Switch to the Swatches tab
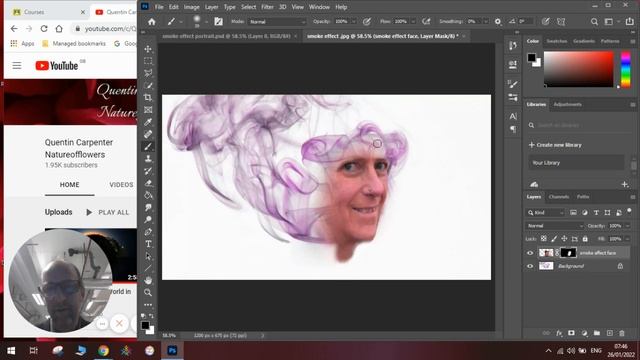This screenshot has width=640, height=360. coord(557,41)
